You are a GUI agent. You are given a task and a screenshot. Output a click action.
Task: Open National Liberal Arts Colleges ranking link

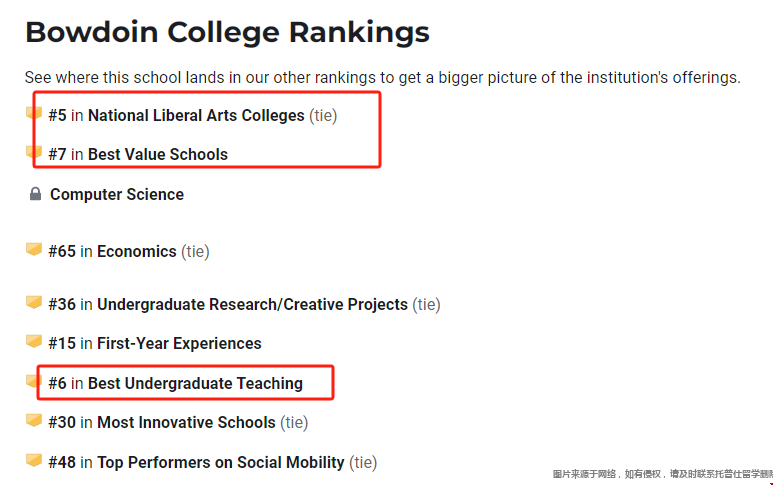tap(196, 115)
